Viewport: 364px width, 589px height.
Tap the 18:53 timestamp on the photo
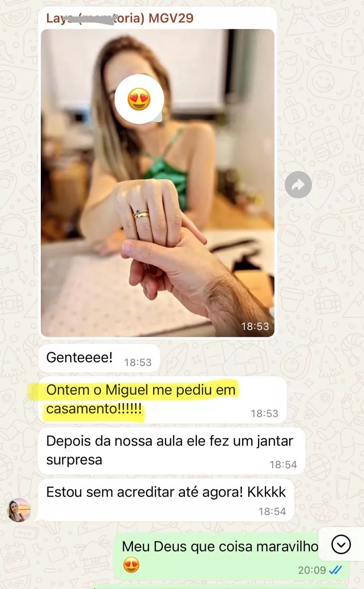click(x=255, y=326)
